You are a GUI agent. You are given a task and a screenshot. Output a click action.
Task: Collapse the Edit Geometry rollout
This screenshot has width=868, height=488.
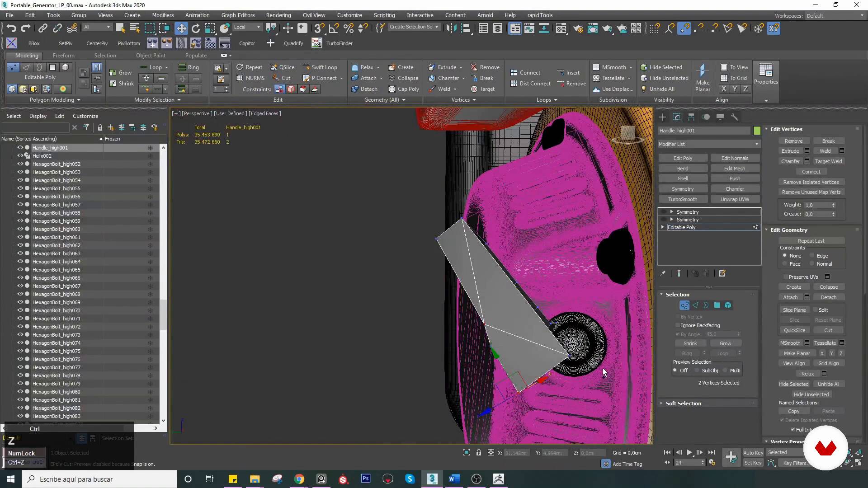pyautogui.click(x=788, y=230)
